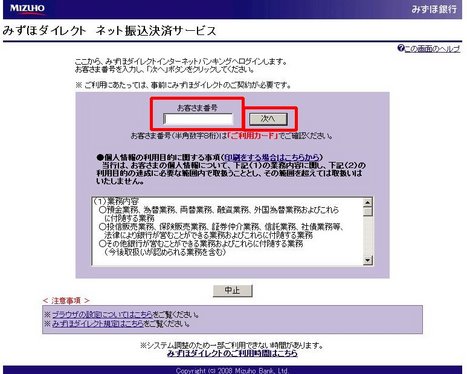Click the copyright footer text
The width and height of the screenshot is (467, 374).
point(232,370)
